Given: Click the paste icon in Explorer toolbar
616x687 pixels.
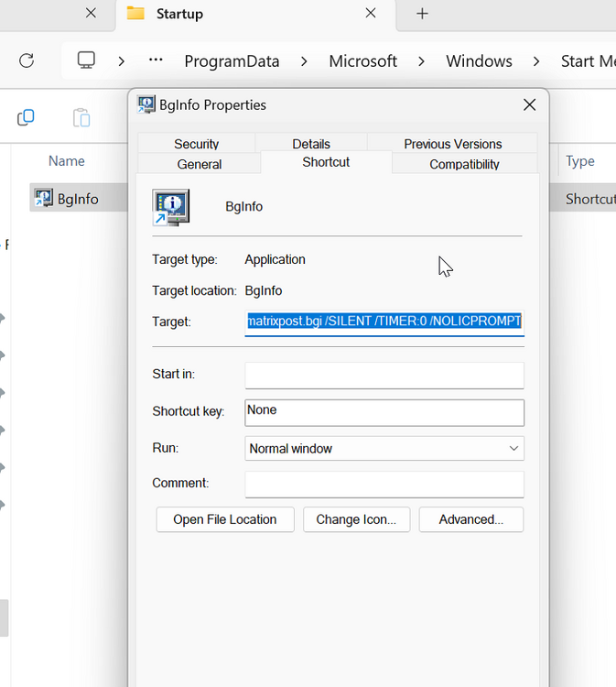Looking at the screenshot, I should 81,117.
